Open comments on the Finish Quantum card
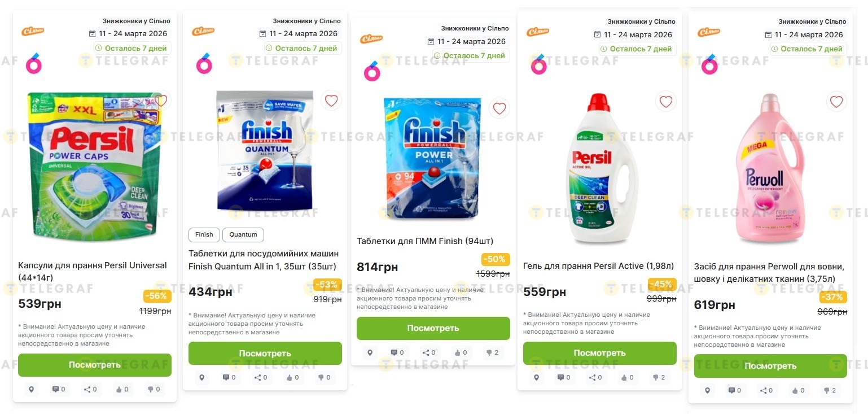 click(x=229, y=377)
